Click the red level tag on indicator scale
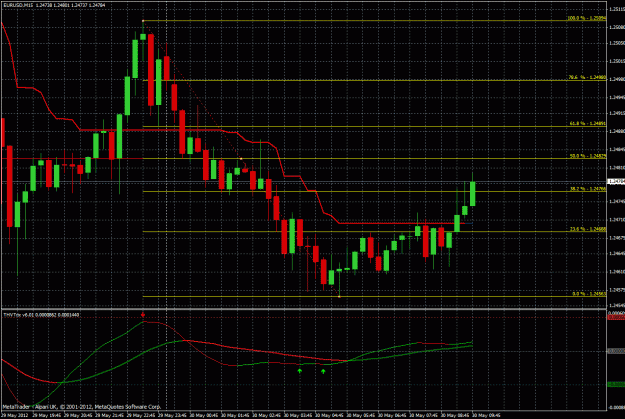 tap(616, 317)
